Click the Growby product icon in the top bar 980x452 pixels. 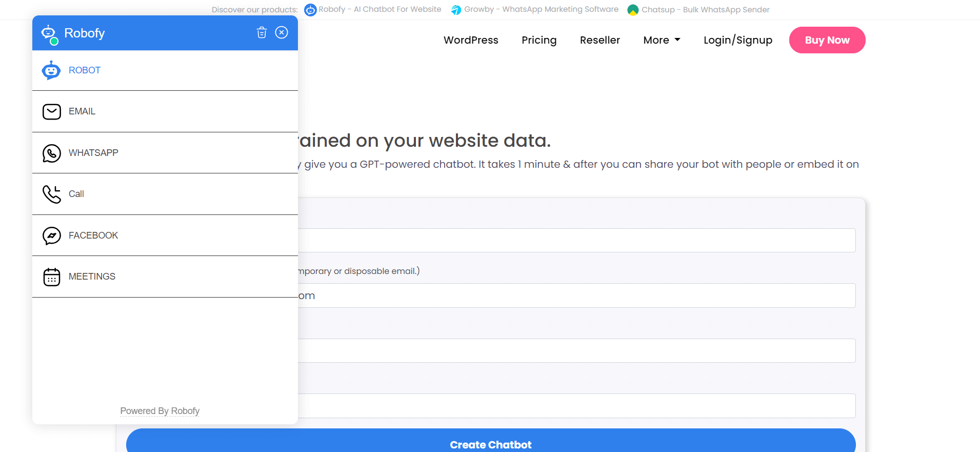tap(456, 10)
